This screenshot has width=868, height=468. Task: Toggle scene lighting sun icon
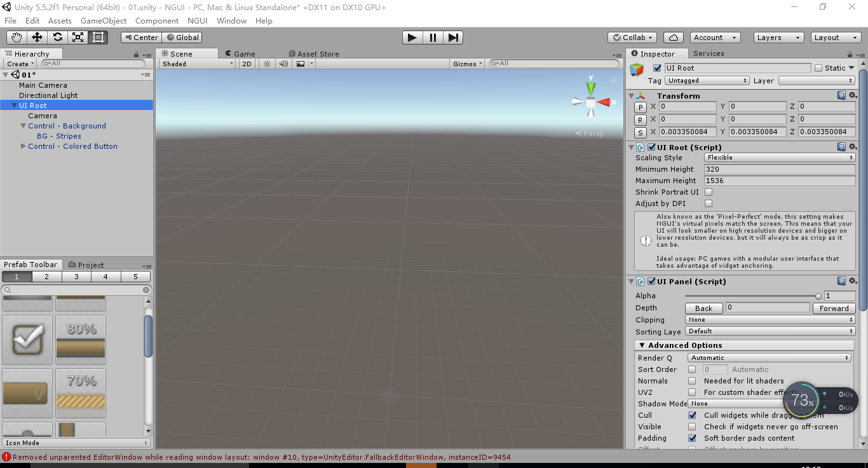coord(268,64)
